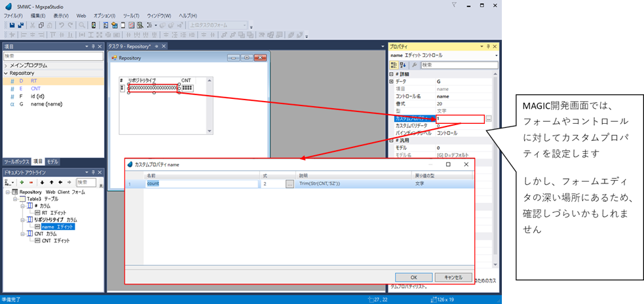Collapse the # 詳細 property section
The height and width of the screenshot is (304, 644).
[x=391, y=74]
